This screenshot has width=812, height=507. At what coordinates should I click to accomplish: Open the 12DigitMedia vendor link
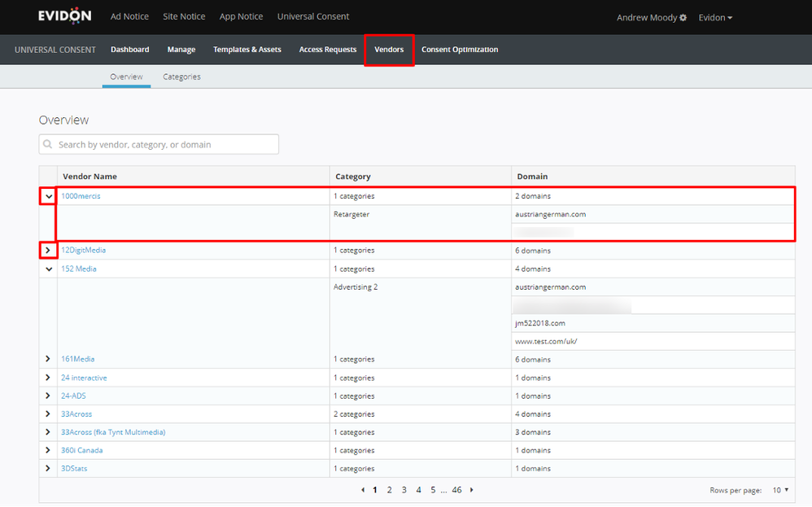click(83, 250)
